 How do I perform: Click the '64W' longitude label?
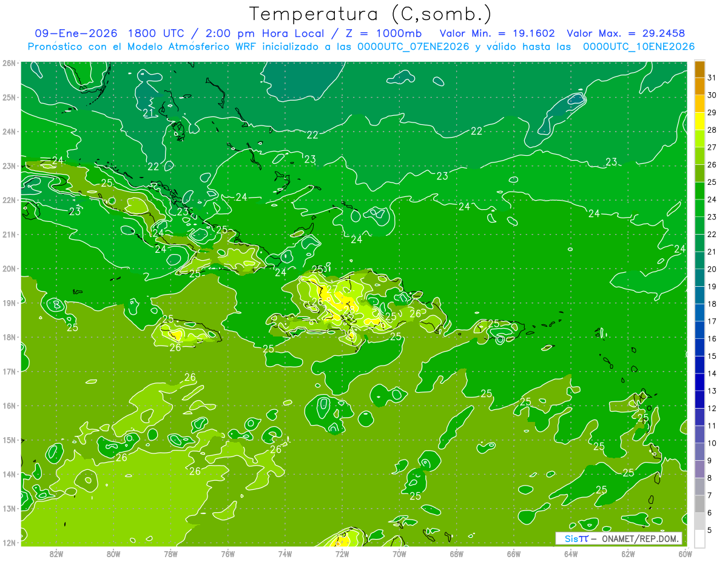point(571,554)
